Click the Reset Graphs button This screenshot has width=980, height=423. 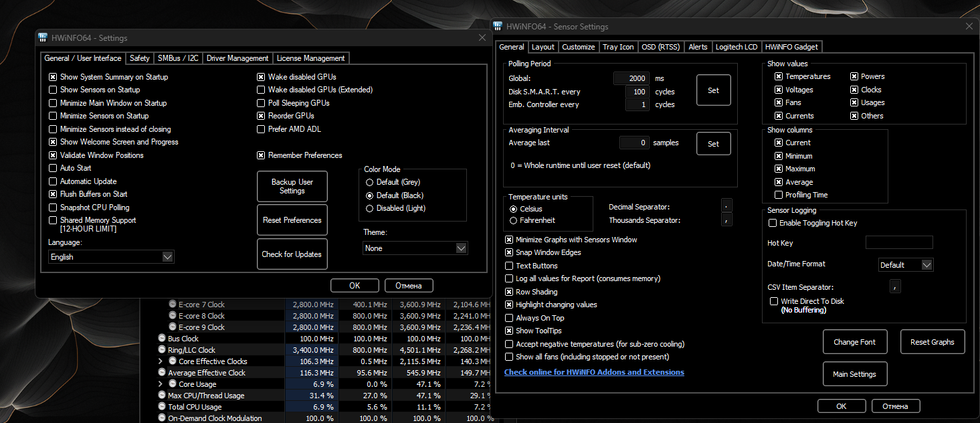pos(933,342)
